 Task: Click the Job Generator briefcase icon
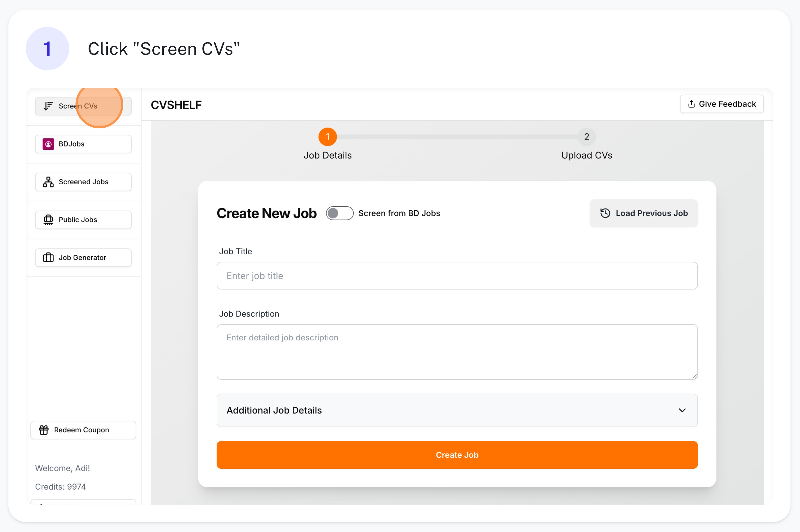48,258
